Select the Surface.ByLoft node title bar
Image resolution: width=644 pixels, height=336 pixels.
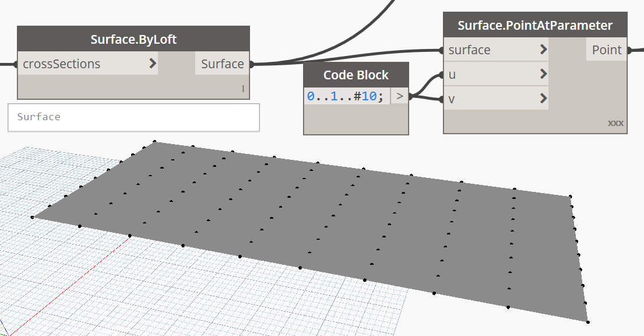[x=133, y=40]
